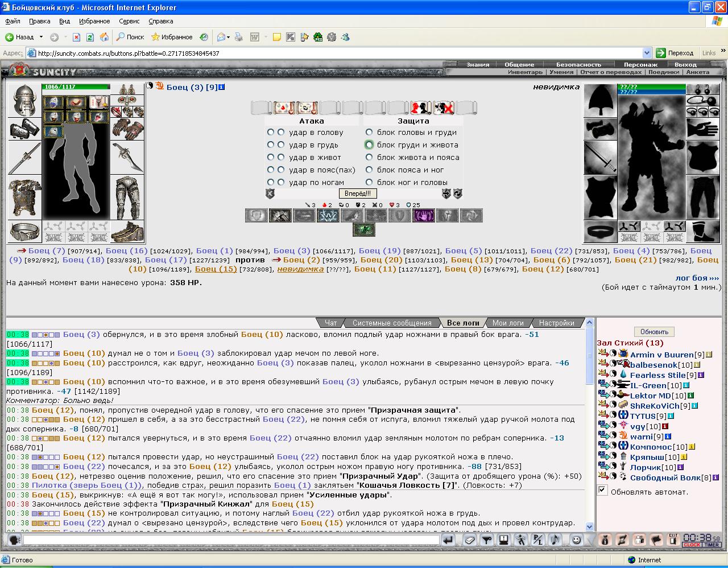This screenshot has width=728, height=568.
Task: Click the circular arrows shield refresh icon
Action: pos(457,194)
